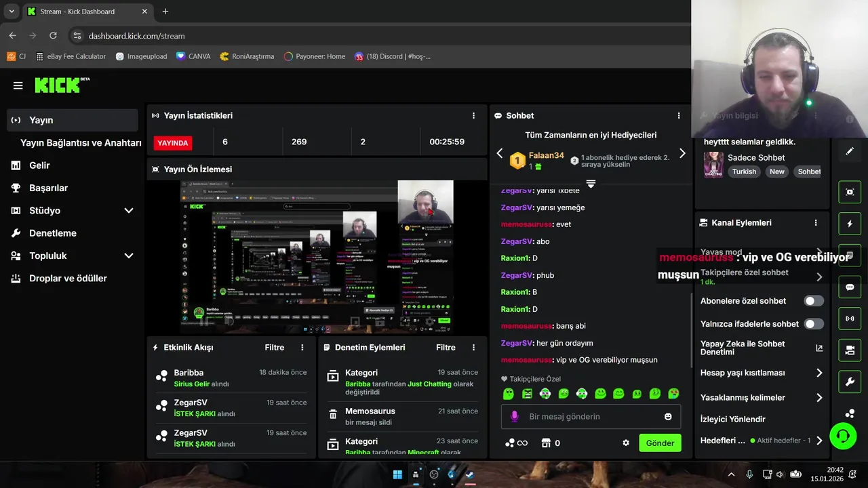Click the chat message input field

[590, 416]
